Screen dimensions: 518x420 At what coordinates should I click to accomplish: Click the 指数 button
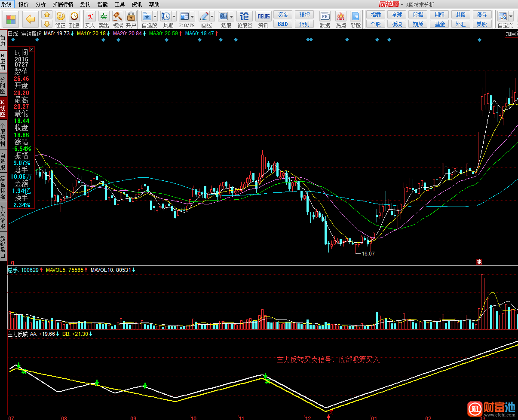click(x=376, y=15)
